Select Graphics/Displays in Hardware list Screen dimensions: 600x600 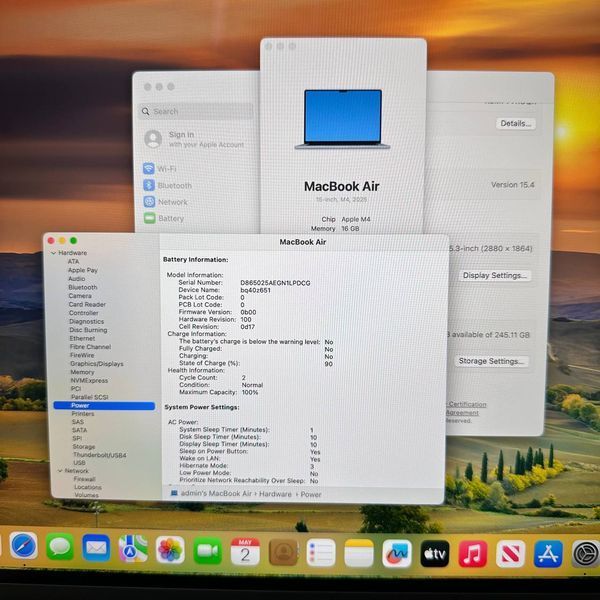[x=97, y=364]
